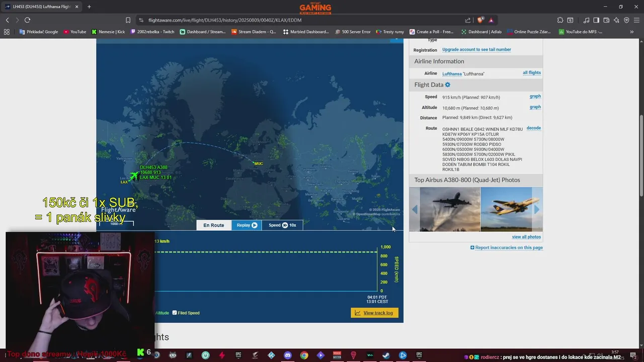This screenshot has width=644, height=362.
Task: Open the music playlist icon in toolbar
Action: (x=586, y=20)
